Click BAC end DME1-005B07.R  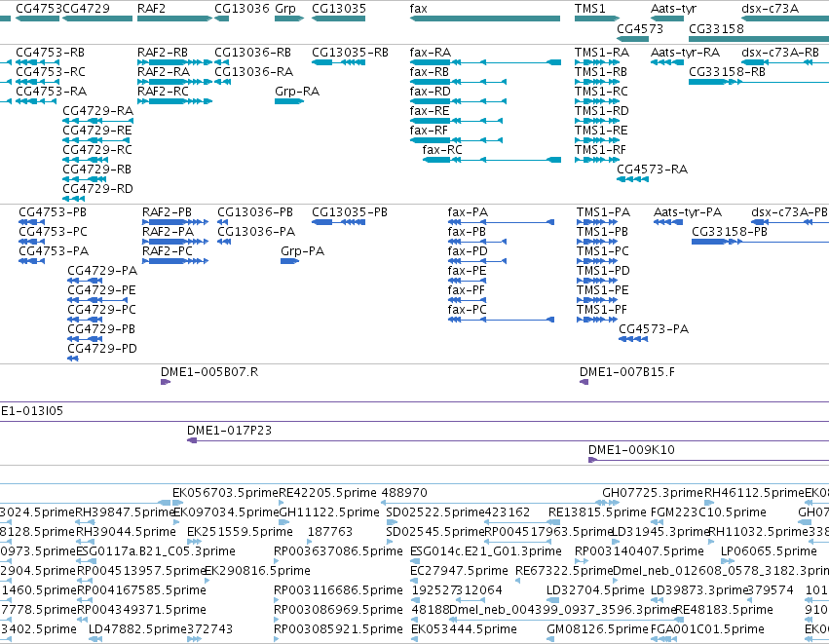[166, 382]
